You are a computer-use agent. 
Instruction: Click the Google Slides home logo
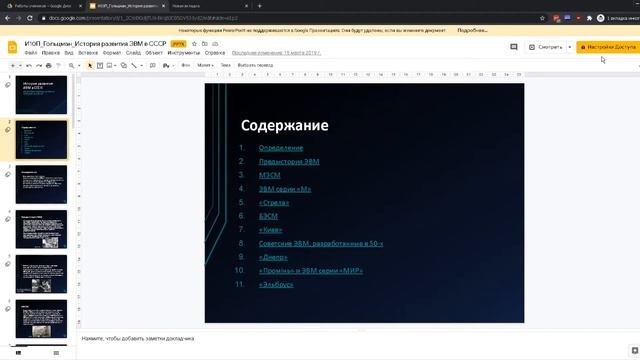point(13,47)
